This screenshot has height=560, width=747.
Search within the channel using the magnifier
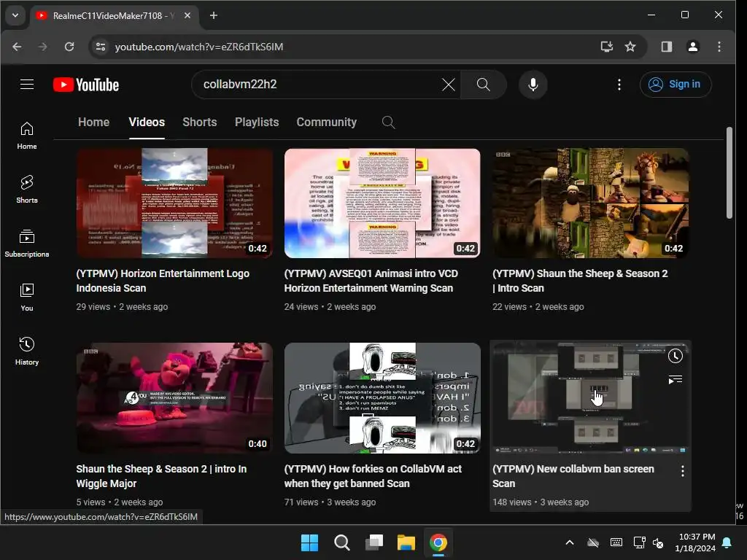point(388,122)
